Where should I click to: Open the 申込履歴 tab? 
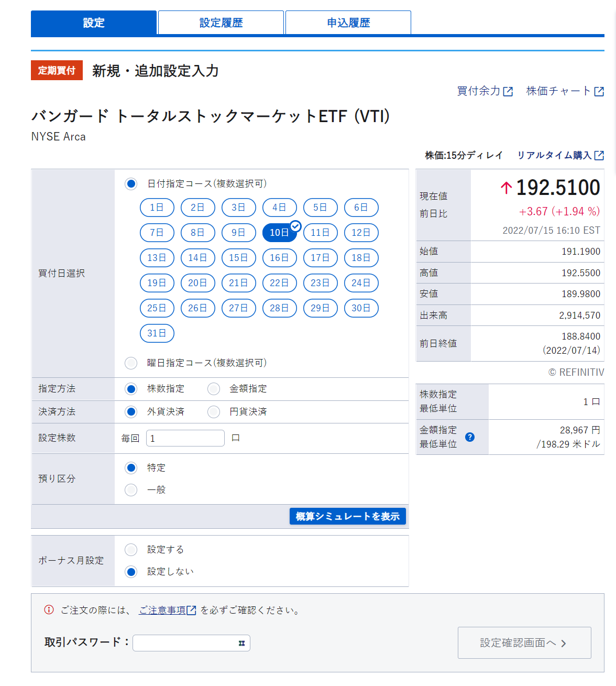point(348,23)
